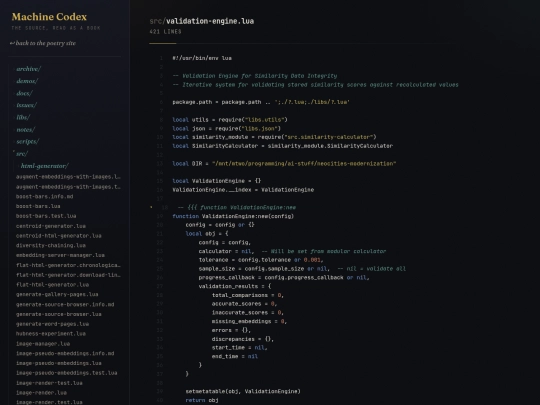
Task: Open generate-source-browser.info.md file
Action: click(x=65, y=304)
